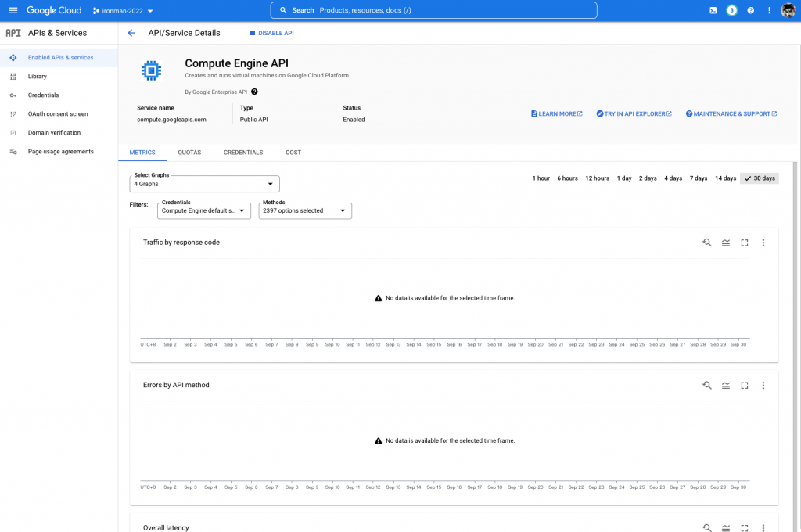Click the Page usage agreements icon
The image size is (801, 532).
(13, 152)
